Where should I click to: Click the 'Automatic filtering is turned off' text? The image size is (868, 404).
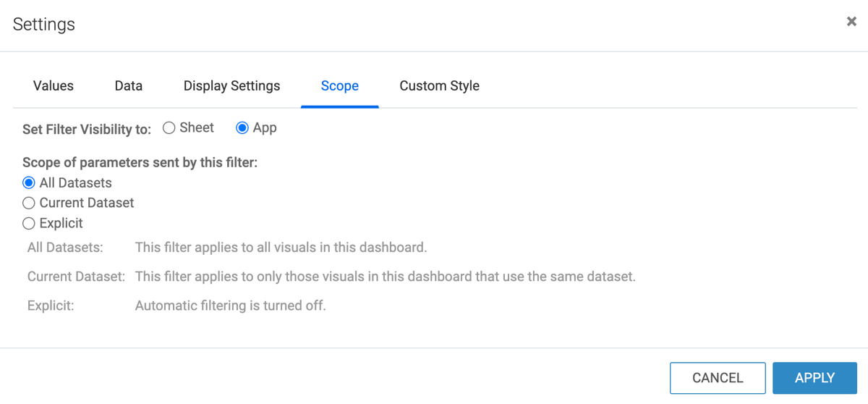(x=230, y=306)
